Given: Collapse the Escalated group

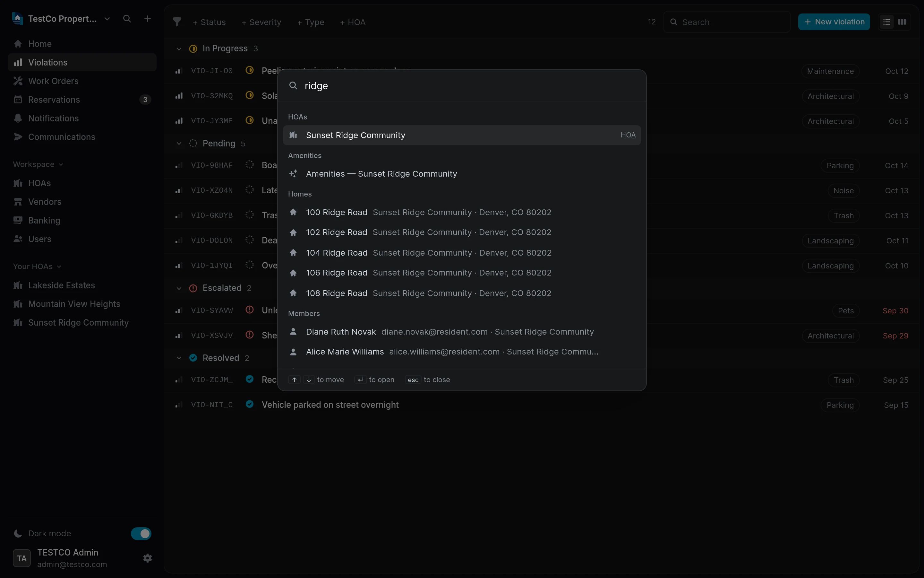Looking at the screenshot, I should (179, 288).
